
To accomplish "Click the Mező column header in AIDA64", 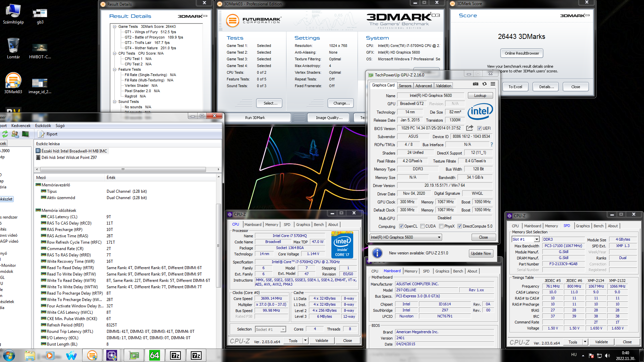I will click(69, 178).
